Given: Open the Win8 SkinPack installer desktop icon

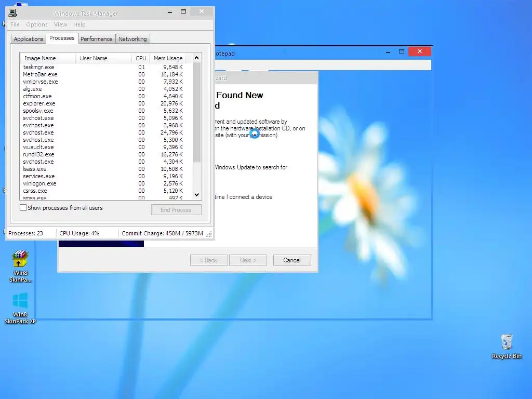Looking at the screenshot, I should (x=20, y=266).
